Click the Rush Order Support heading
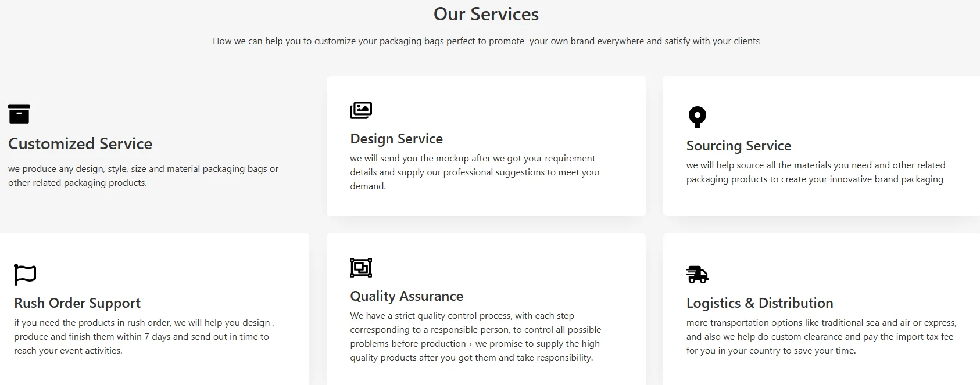The width and height of the screenshot is (980, 385). (77, 303)
